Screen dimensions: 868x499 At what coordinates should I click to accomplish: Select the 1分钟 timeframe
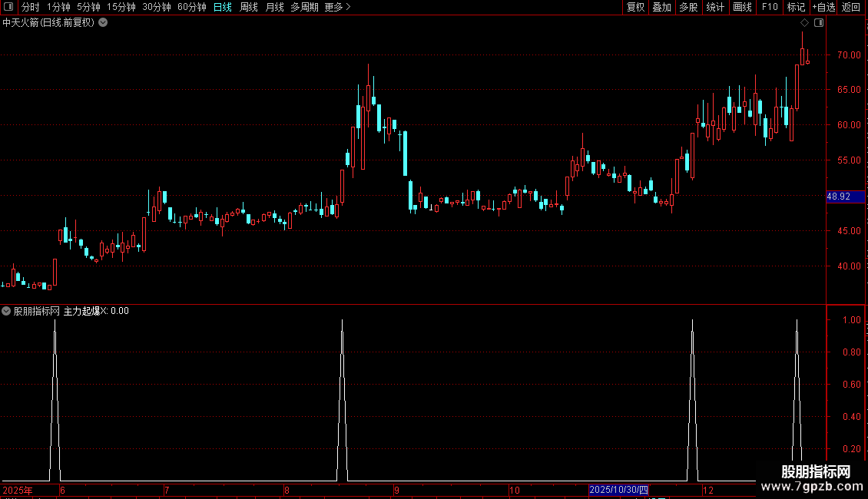coord(58,7)
